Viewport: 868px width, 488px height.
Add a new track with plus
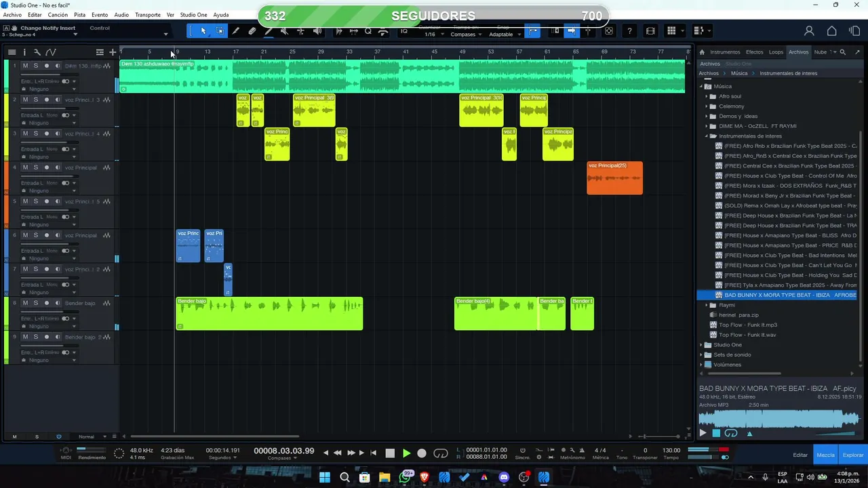113,52
